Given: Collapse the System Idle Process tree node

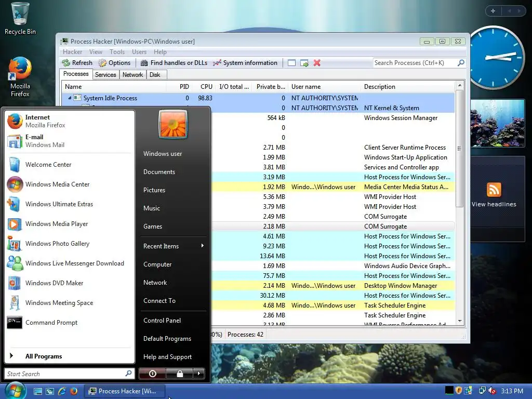Looking at the screenshot, I should pos(70,98).
